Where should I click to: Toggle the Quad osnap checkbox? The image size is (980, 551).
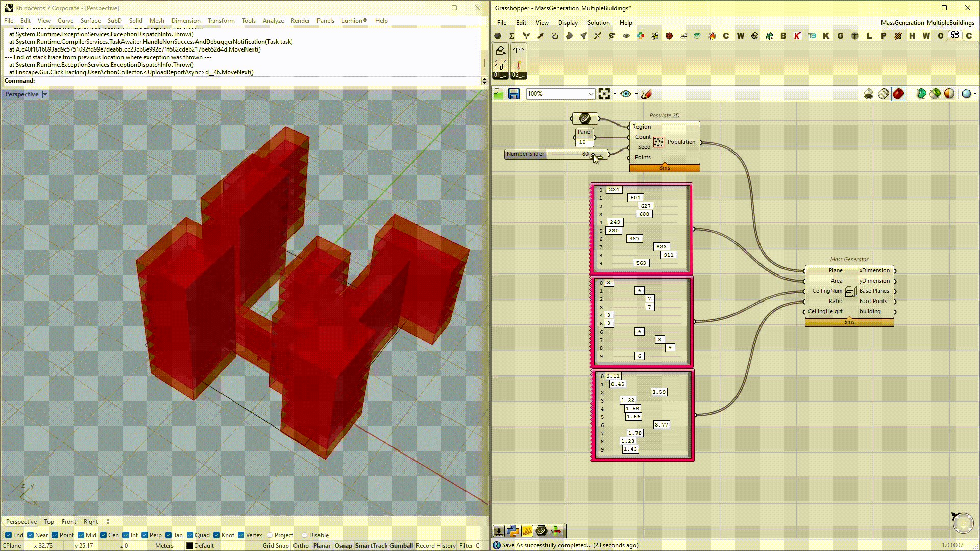(190, 535)
